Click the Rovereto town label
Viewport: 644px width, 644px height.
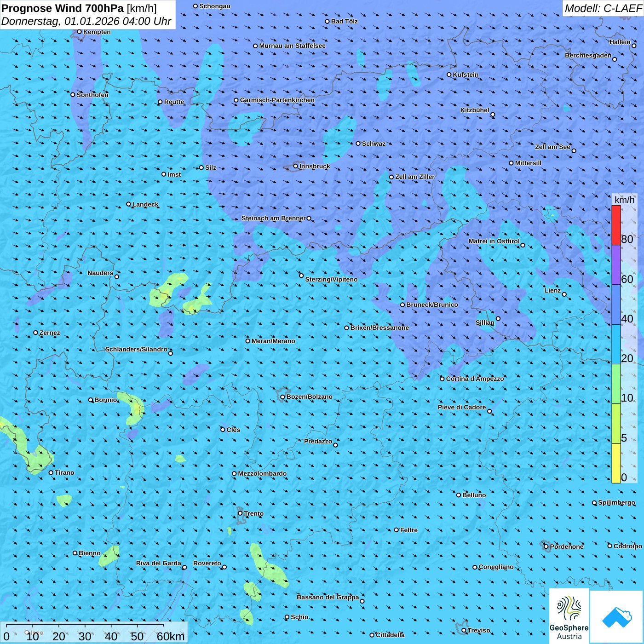tap(207, 563)
